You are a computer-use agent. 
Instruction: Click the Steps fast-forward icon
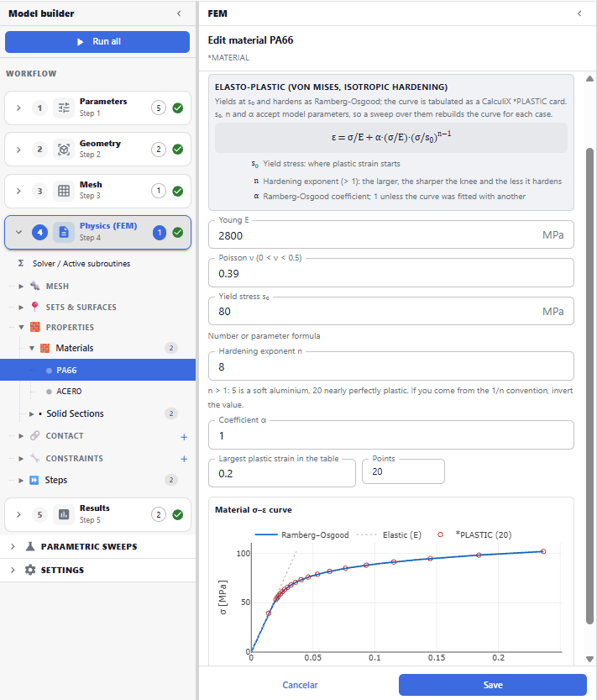click(x=34, y=480)
